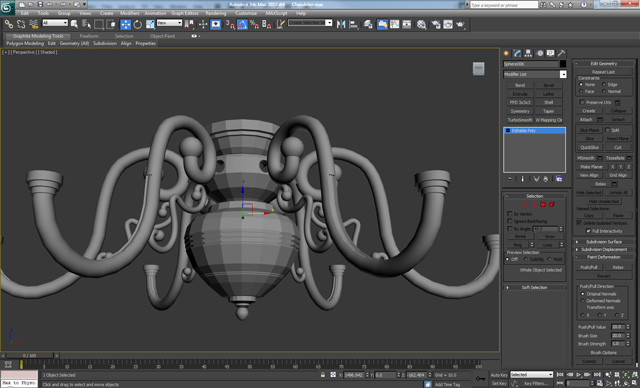Click the Align tool icon
This screenshot has height=388, width=640.
(x=353, y=24)
